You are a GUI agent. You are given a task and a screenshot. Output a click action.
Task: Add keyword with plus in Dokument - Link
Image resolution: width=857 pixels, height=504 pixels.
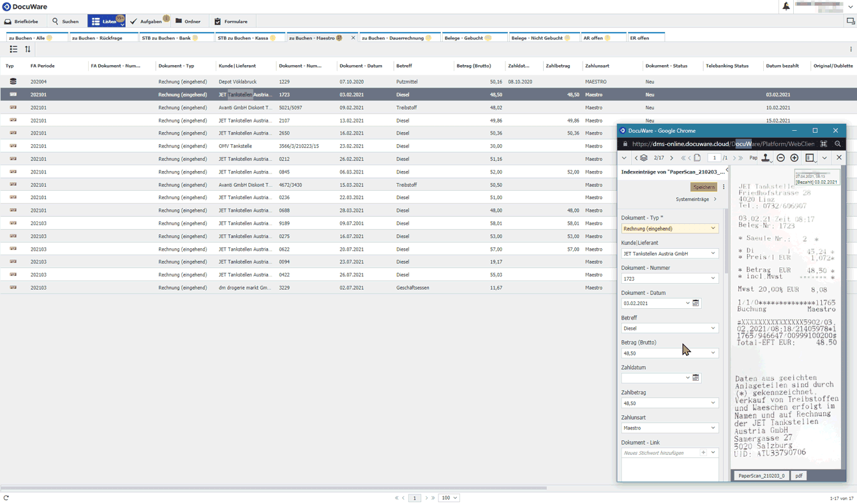[x=703, y=453]
